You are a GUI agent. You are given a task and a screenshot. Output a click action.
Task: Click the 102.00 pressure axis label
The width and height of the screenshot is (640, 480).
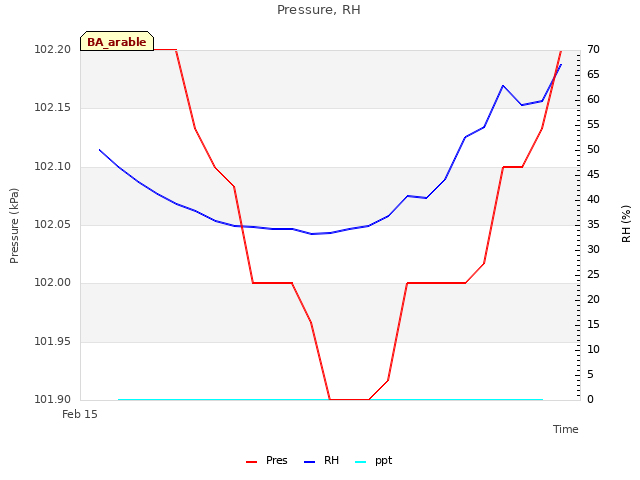pyautogui.click(x=53, y=282)
